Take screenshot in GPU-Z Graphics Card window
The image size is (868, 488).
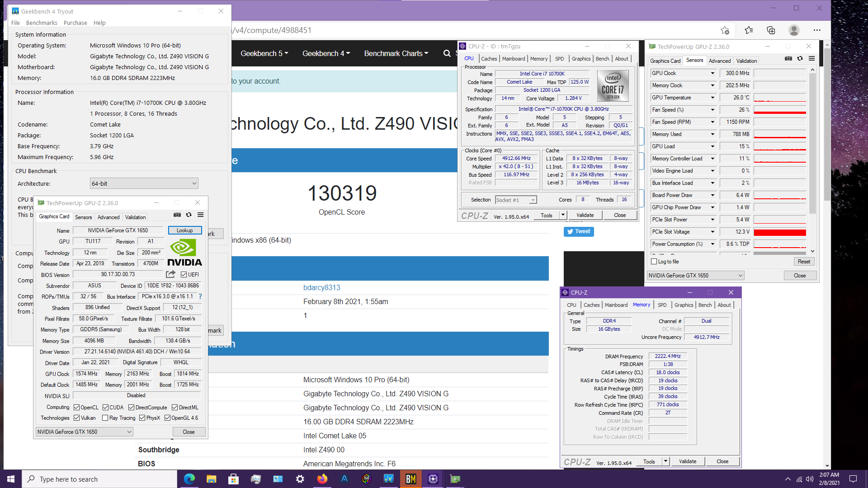(x=177, y=215)
